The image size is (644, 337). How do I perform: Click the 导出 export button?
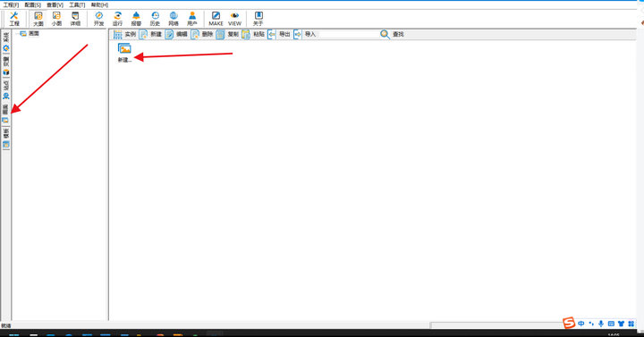[279, 35]
